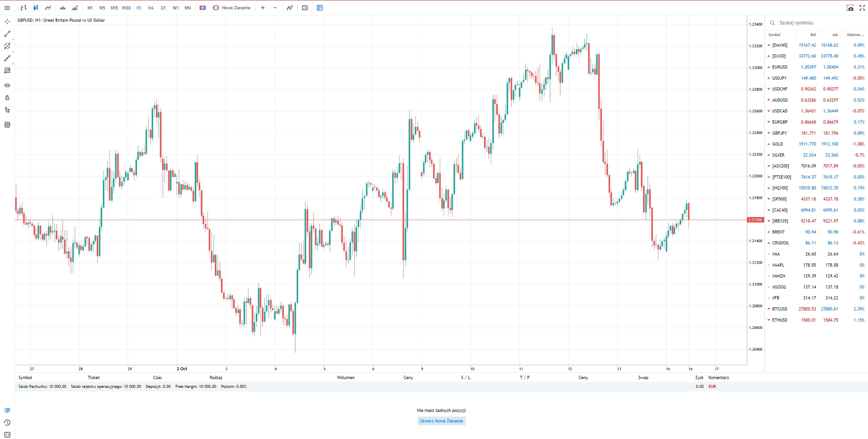Set timeframe to M30
868x439 pixels.
[x=126, y=8]
